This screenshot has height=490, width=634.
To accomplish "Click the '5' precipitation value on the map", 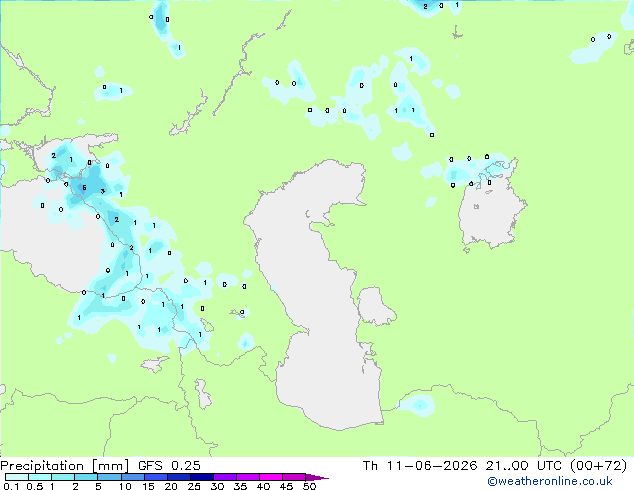I will click(x=84, y=188).
